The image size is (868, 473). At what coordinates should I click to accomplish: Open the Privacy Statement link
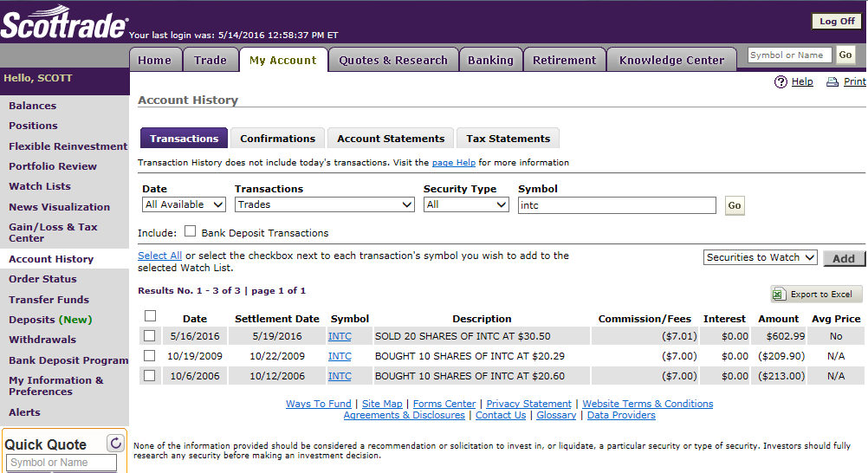click(528, 404)
